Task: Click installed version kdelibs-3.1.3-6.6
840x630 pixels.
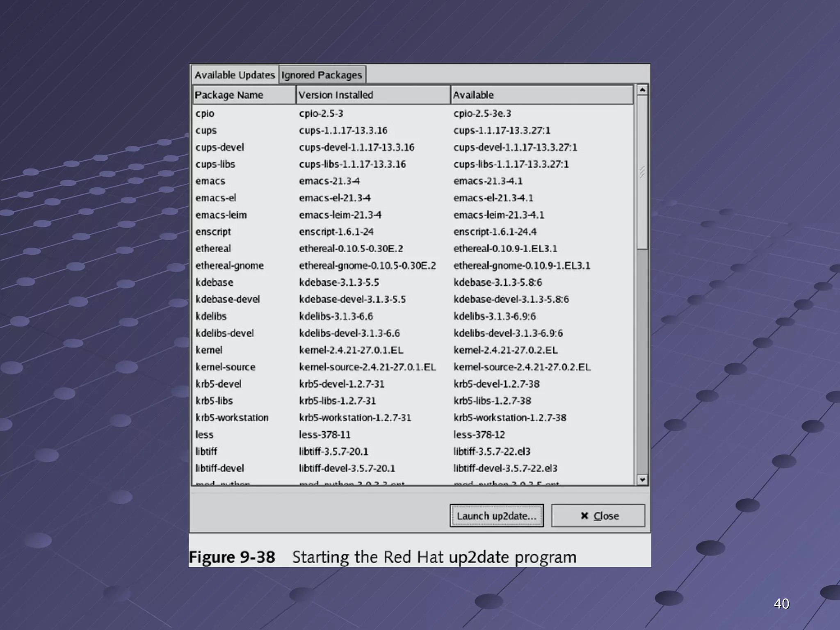Action: tap(336, 316)
